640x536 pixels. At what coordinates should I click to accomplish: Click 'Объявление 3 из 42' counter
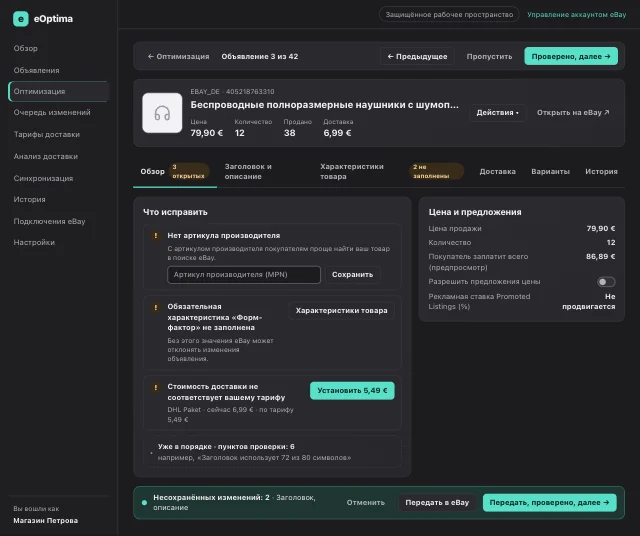[260, 56]
